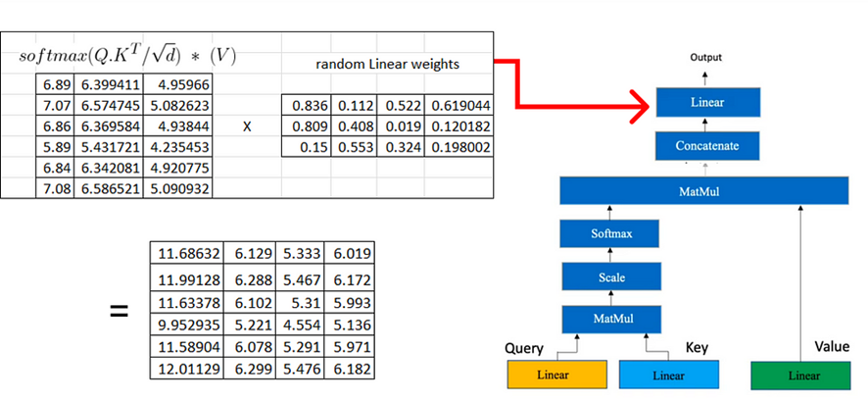This screenshot has height=401, width=868.
Task: Click result cell 11.58904
Action: (186, 347)
